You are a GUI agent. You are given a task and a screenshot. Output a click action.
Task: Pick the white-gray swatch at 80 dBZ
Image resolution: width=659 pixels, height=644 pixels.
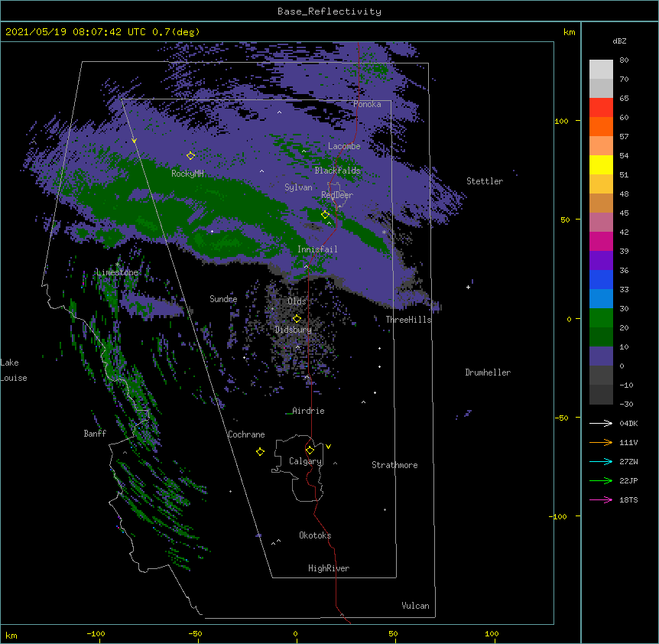[x=601, y=70]
